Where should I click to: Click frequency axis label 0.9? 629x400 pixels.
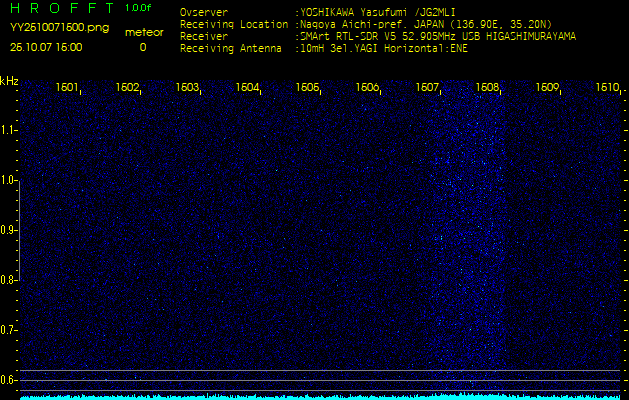[8, 230]
